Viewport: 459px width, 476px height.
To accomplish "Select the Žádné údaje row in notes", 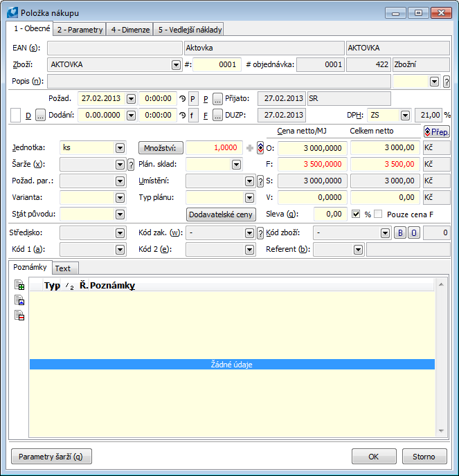I will [232, 365].
